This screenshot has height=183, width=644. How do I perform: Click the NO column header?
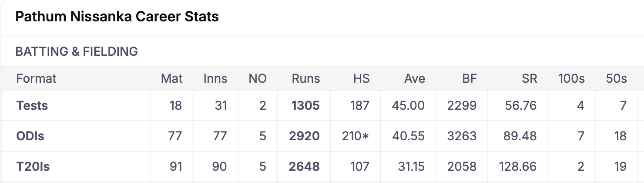click(258, 78)
